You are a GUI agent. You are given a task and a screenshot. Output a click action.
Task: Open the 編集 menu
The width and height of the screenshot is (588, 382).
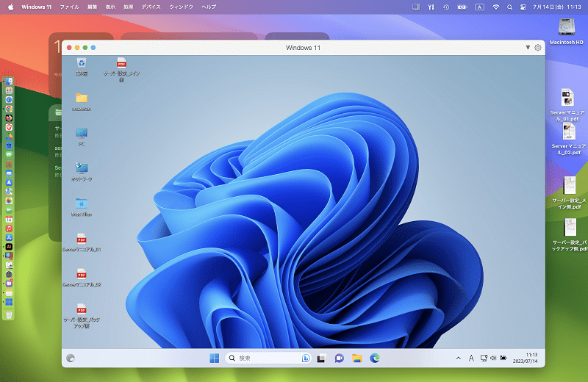pos(93,7)
